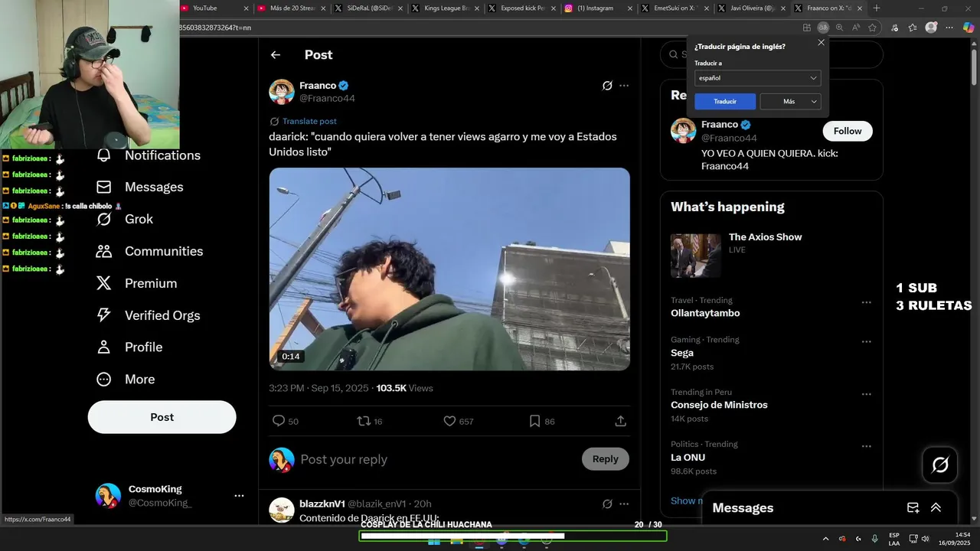Open The Axios Show live item
980x551 pixels.
pos(771,255)
